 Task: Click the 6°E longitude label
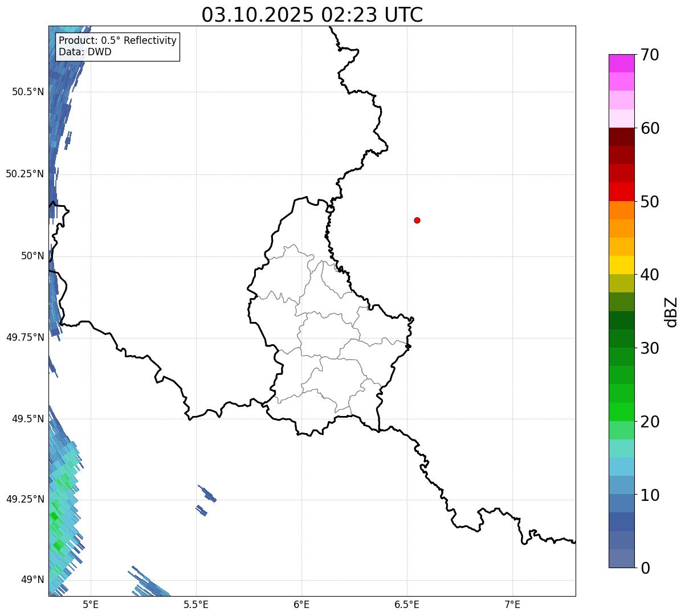point(301,604)
